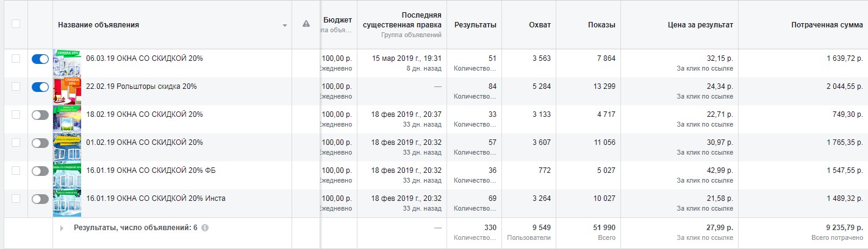
Task: Turn off the 06.03.19 ad toggle
Action: click(40, 59)
